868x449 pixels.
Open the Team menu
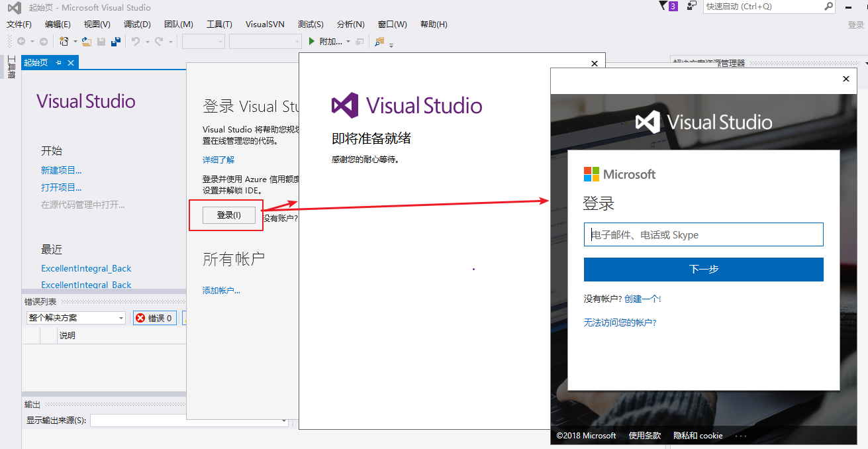point(178,24)
